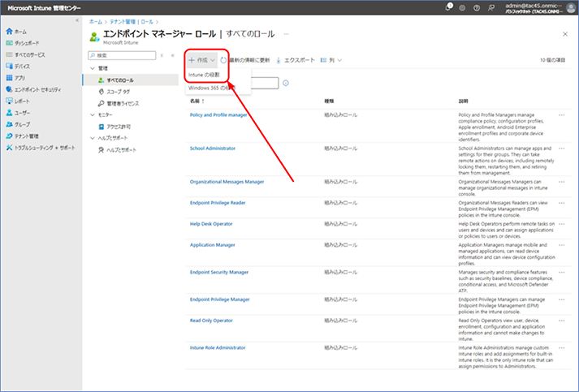Open グループ in left navigation

click(18, 124)
